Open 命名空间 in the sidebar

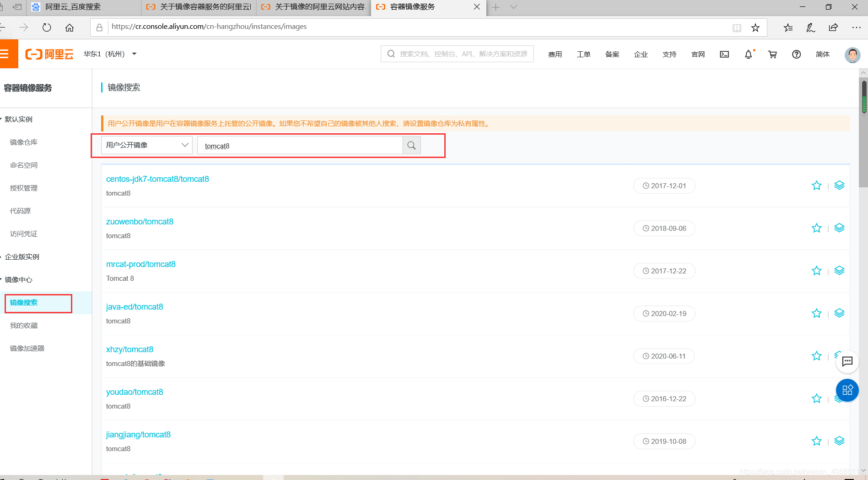pos(24,165)
